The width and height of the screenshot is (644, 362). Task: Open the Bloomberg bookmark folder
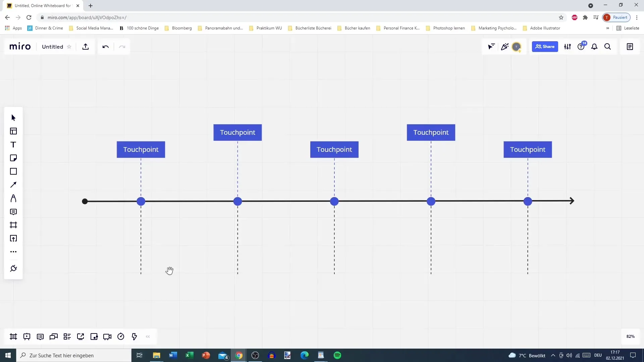click(x=178, y=28)
